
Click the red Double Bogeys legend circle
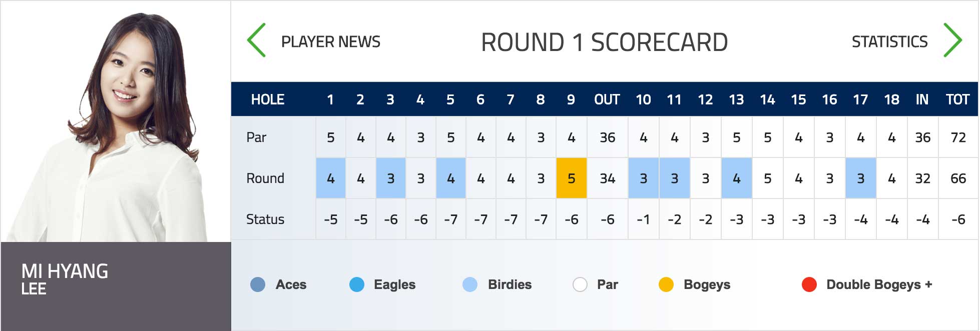(x=809, y=284)
